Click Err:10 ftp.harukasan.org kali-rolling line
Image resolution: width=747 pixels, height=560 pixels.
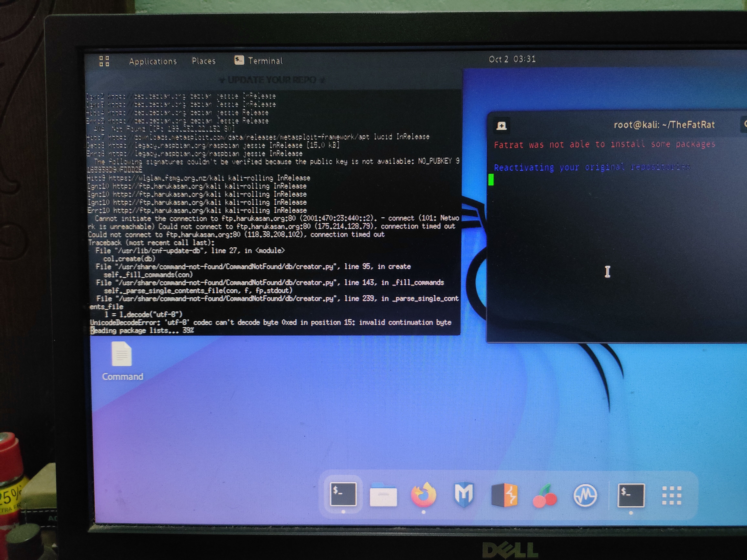click(x=197, y=210)
